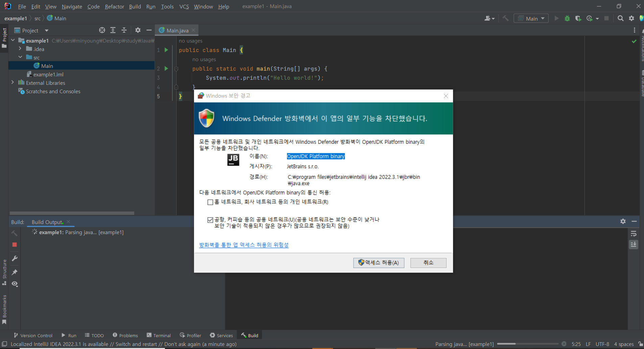Check private networks checkbox in firewall dialog
The height and width of the screenshot is (349, 644).
pos(210,202)
